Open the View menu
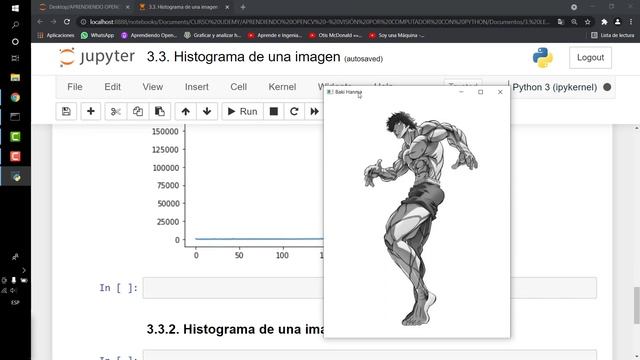 coord(153,87)
